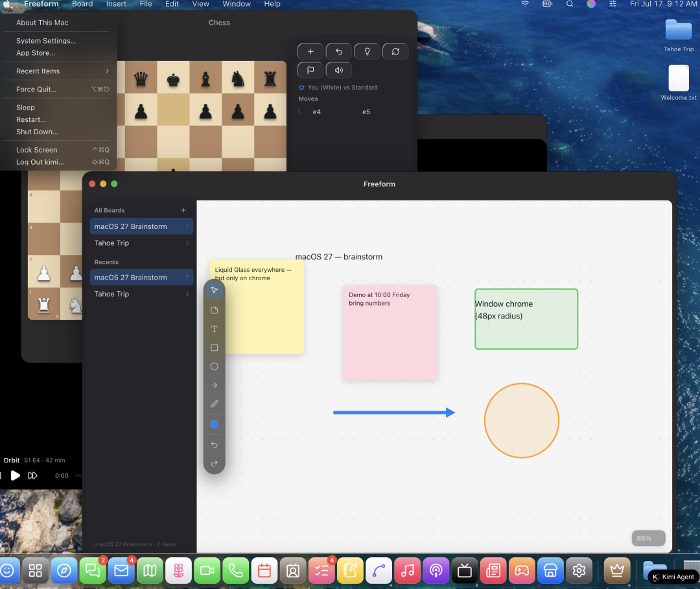This screenshot has width=700, height=589.
Task: Click the undo icon in Freeform palette
Action: coord(215,444)
